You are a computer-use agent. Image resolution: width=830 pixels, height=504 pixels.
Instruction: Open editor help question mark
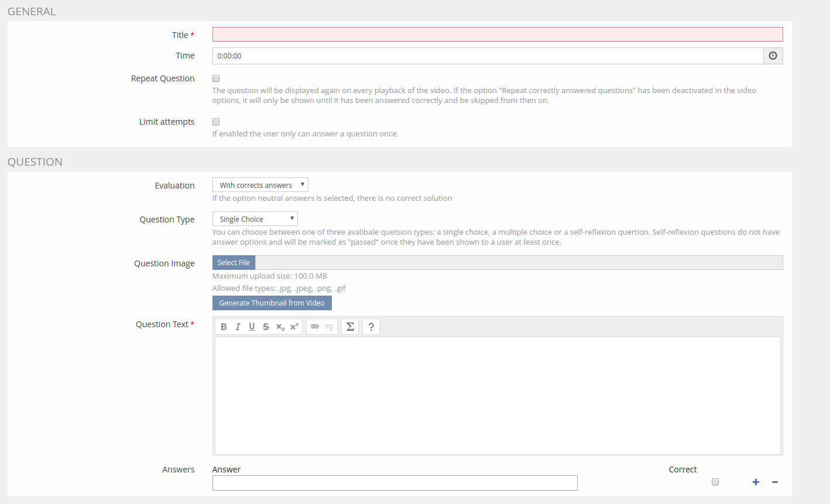coord(371,327)
